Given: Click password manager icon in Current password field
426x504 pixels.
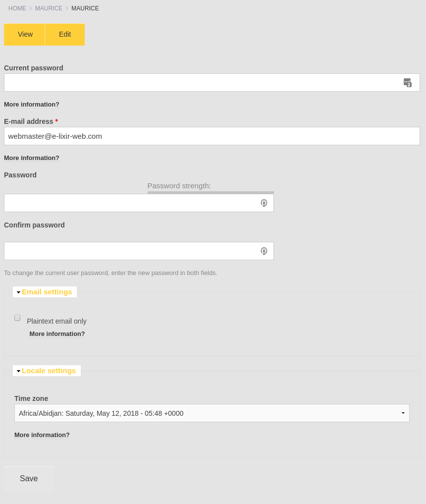Looking at the screenshot, I should point(407,83).
